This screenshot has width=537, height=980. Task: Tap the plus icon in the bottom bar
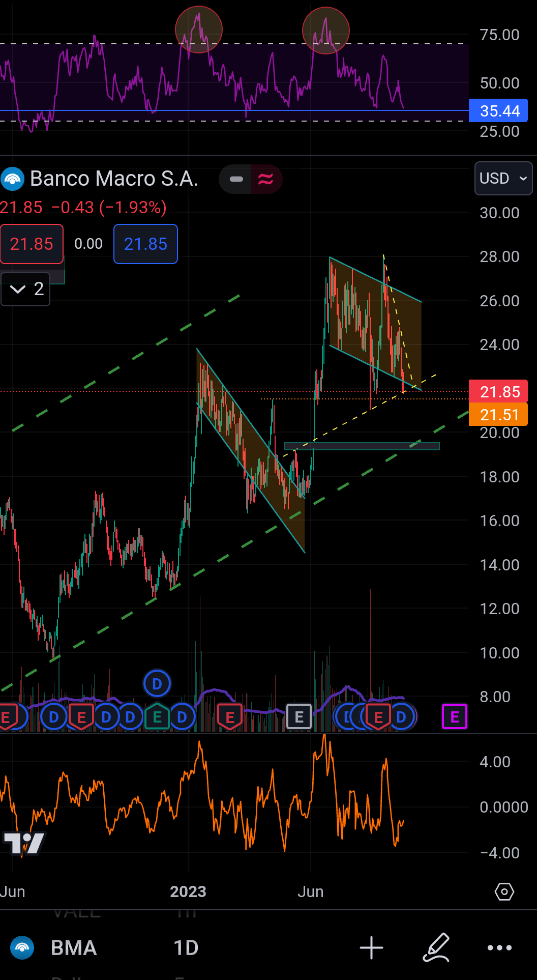371,947
